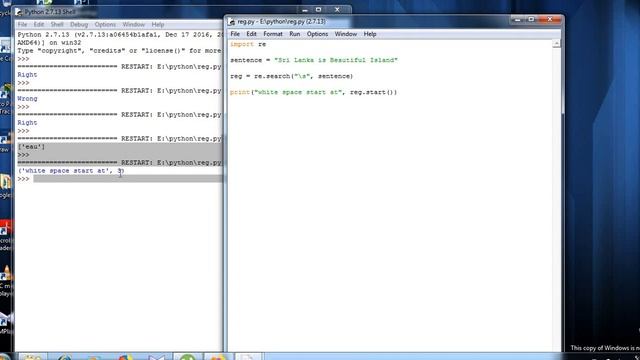This screenshot has height=360, width=640.
Task: Click the 'reg.py - E:\python\reg.py' title text
Action: pyautogui.click(x=282, y=22)
